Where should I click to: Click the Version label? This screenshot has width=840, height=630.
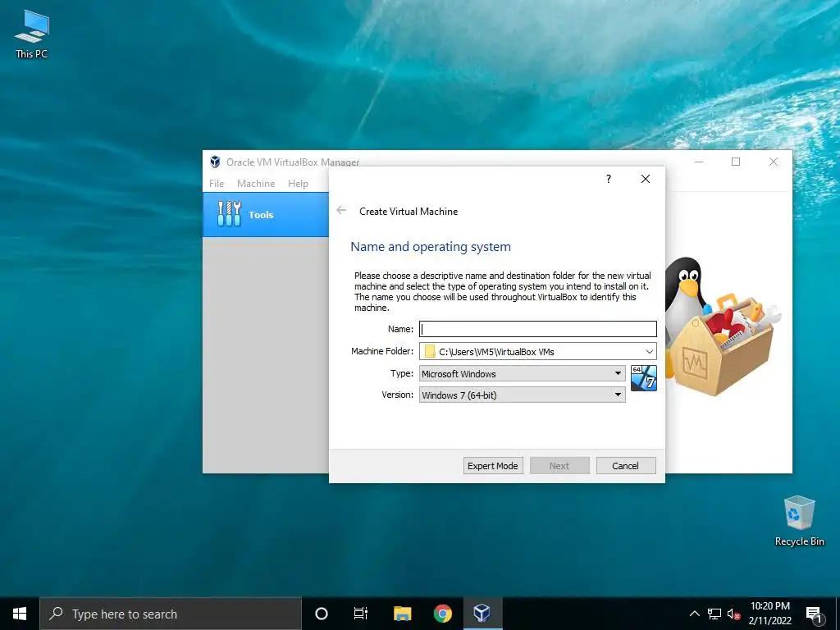[x=398, y=395]
